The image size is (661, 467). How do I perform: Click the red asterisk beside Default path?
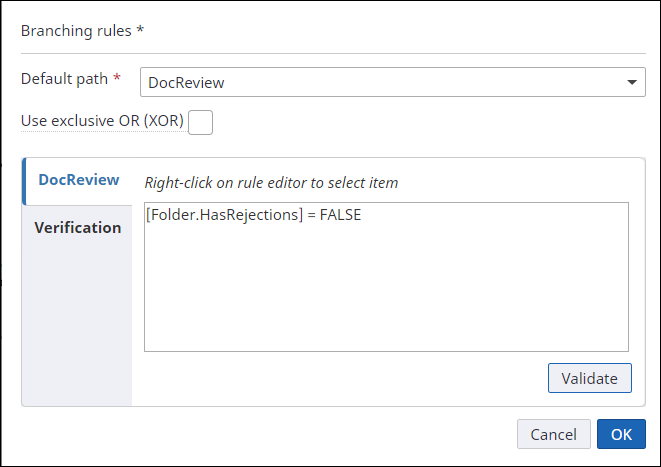click(117, 77)
